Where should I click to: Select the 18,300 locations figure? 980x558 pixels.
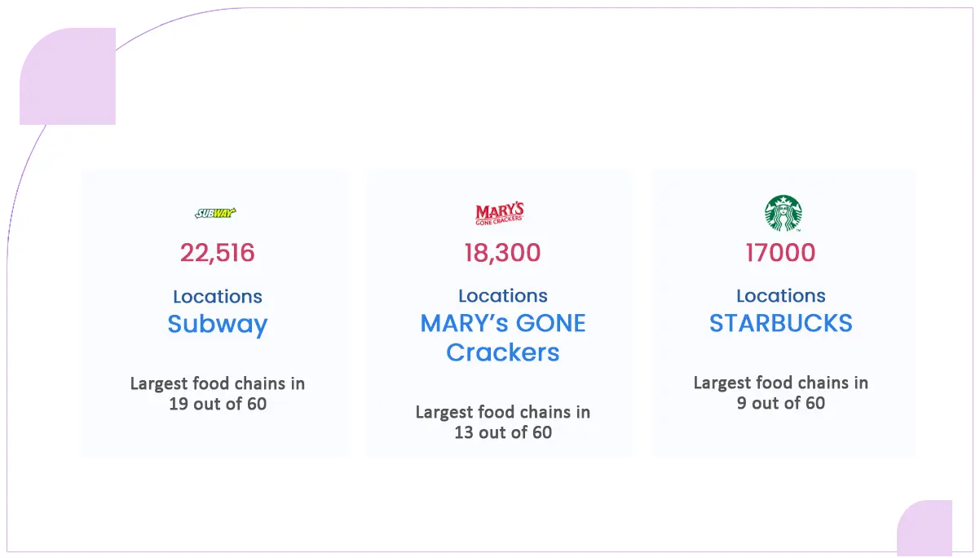click(502, 253)
